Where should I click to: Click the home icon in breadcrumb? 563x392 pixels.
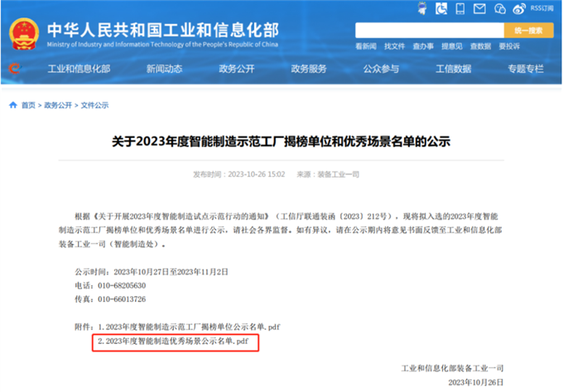tap(13, 105)
